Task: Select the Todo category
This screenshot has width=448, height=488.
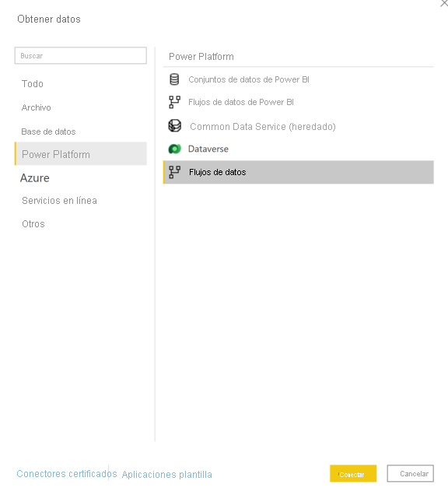Action: pyautogui.click(x=33, y=84)
